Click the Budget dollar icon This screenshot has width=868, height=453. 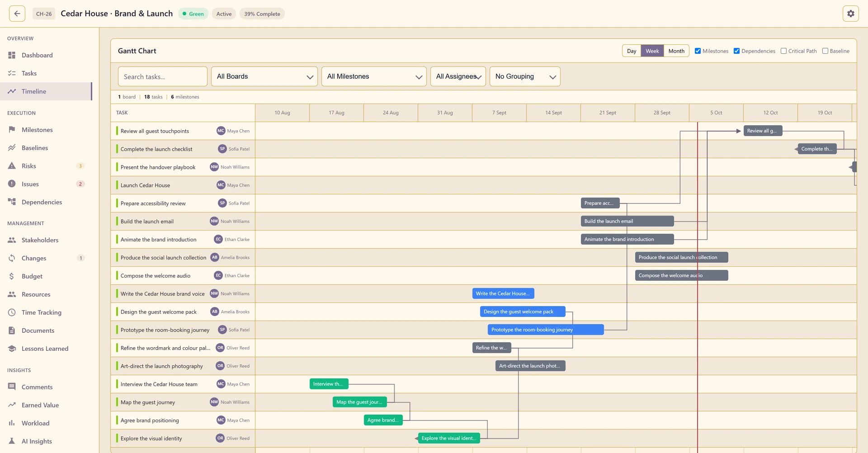tap(12, 276)
